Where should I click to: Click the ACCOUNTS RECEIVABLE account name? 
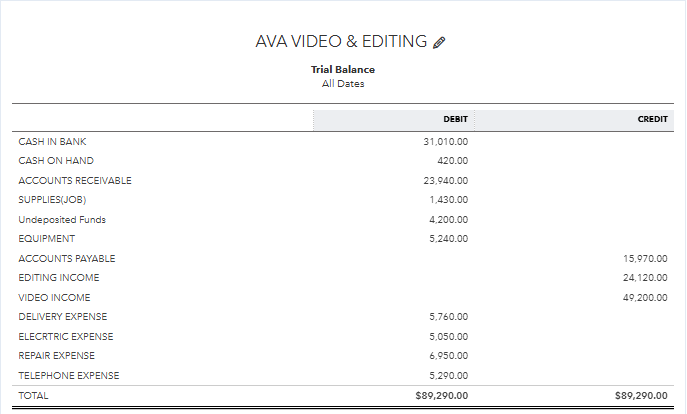(x=75, y=180)
